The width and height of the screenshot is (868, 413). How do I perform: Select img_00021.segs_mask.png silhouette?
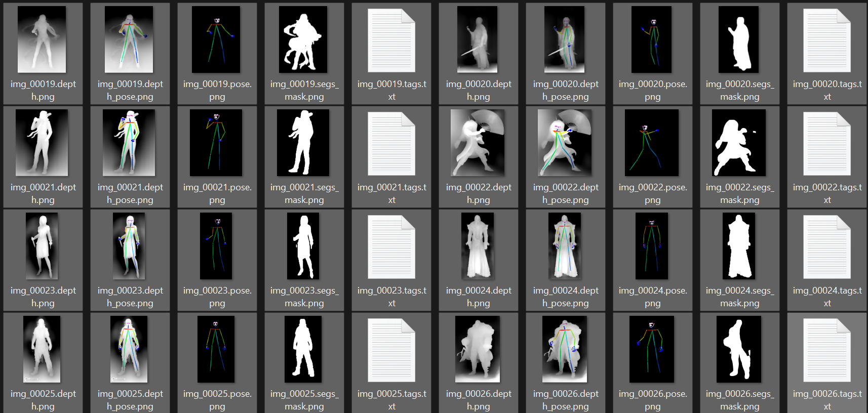[303, 143]
